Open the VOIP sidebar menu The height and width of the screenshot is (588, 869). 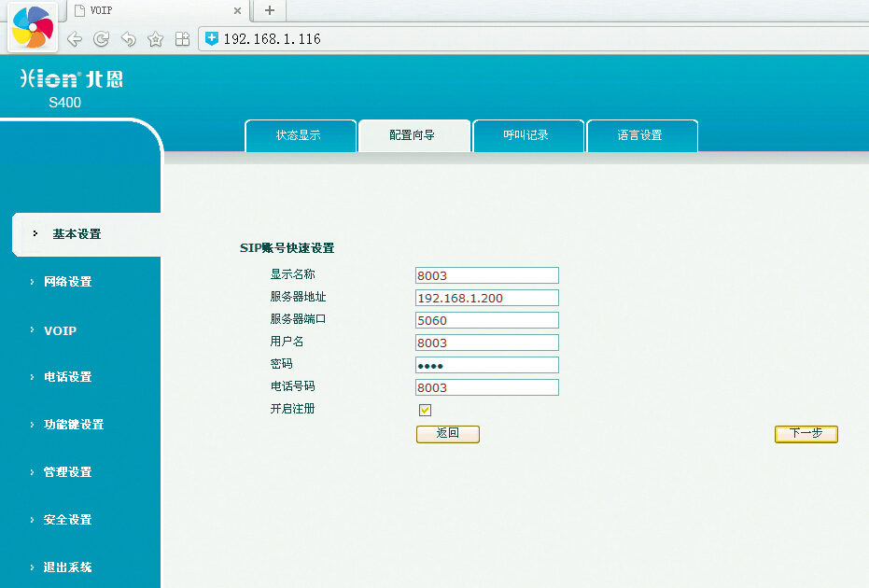(61, 330)
